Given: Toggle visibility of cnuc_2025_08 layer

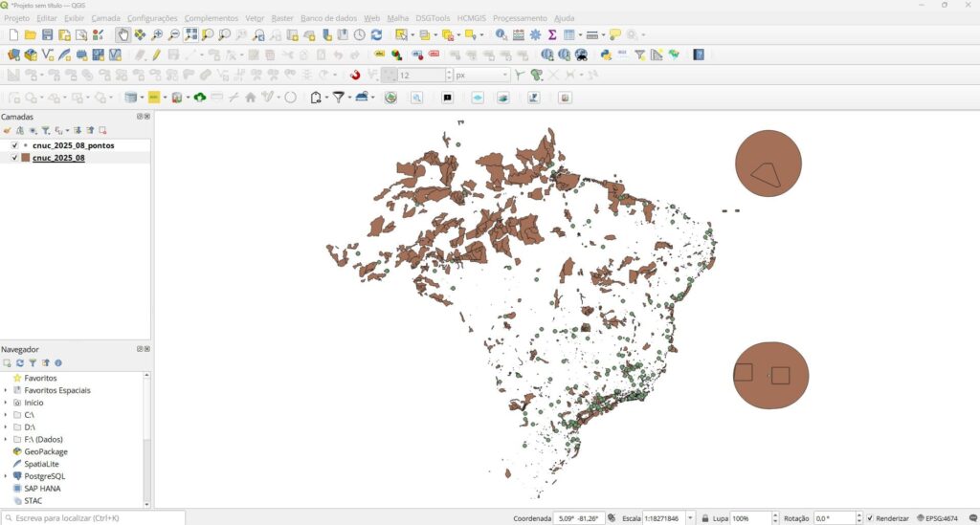Looking at the screenshot, I should [15, 158].
